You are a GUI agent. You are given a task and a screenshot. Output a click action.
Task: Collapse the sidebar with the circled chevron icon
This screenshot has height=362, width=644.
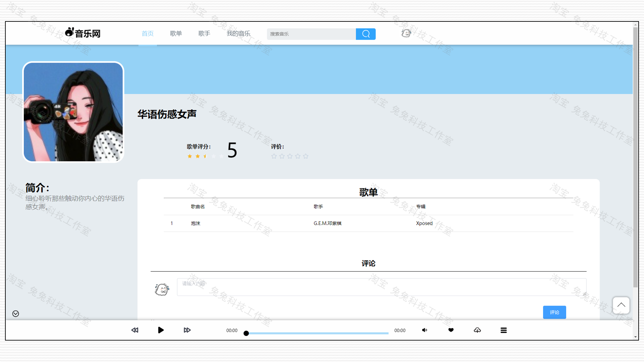click(x=15, y=314)
